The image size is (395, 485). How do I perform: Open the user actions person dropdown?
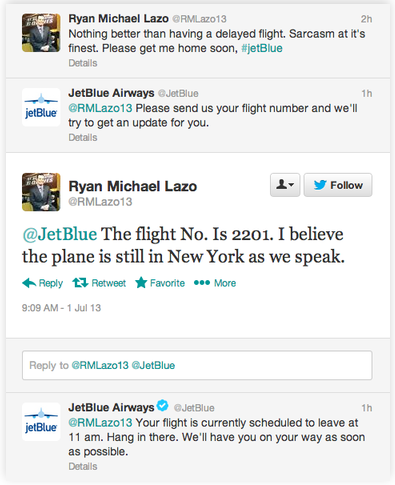click(x=285, y=185)
